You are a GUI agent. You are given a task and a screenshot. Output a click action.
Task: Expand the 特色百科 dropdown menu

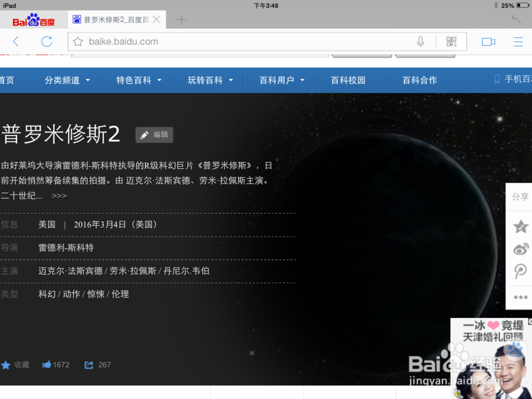[x=137, y=80]
